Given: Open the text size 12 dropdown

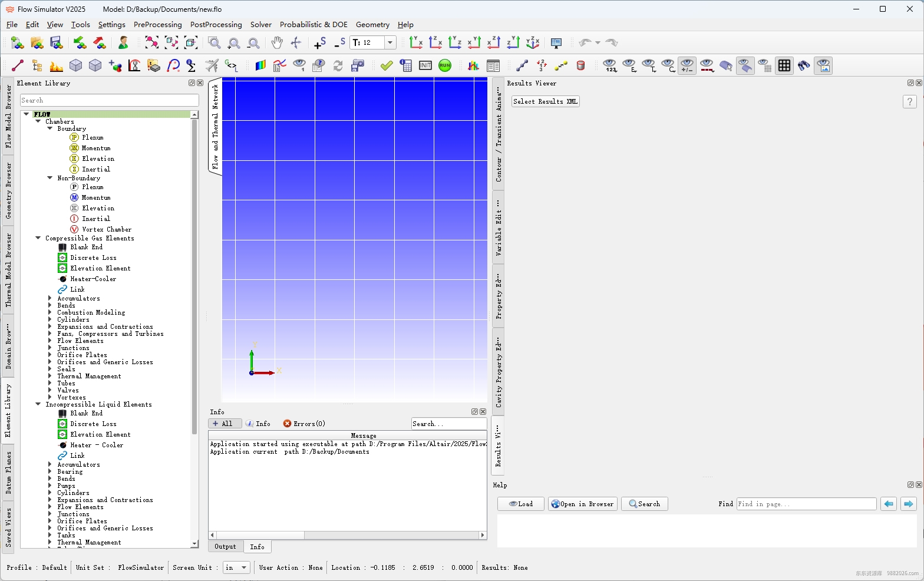Looking at the screenshot, I should [x=390, y=42].
